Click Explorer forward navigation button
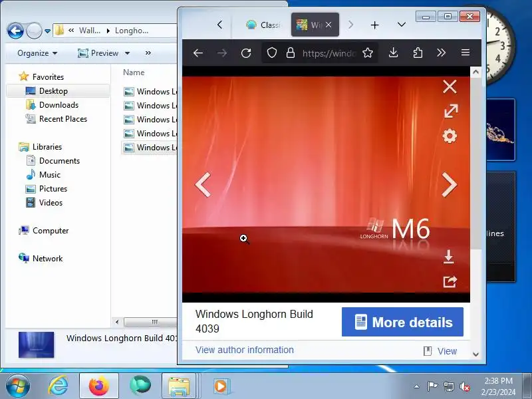This screenshot has height=399, width=532. tap(34, 31)
